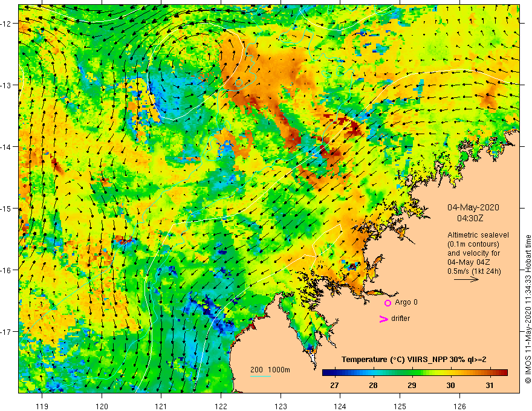Click the longitude axis label 121

(x=161, y=406)
